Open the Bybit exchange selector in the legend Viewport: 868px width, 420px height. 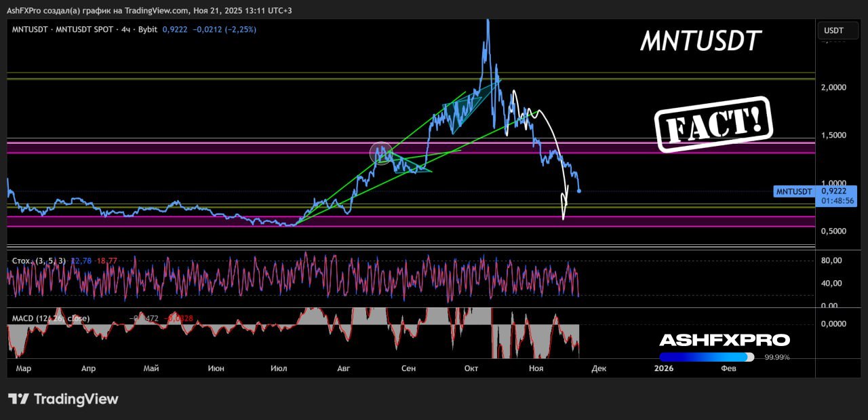(x=149, y=29)
